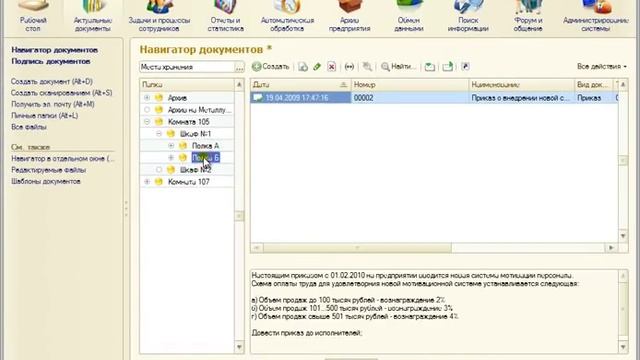640x360 pixels.
Task: Expand the Полка А folder
Action: (171, 146)
